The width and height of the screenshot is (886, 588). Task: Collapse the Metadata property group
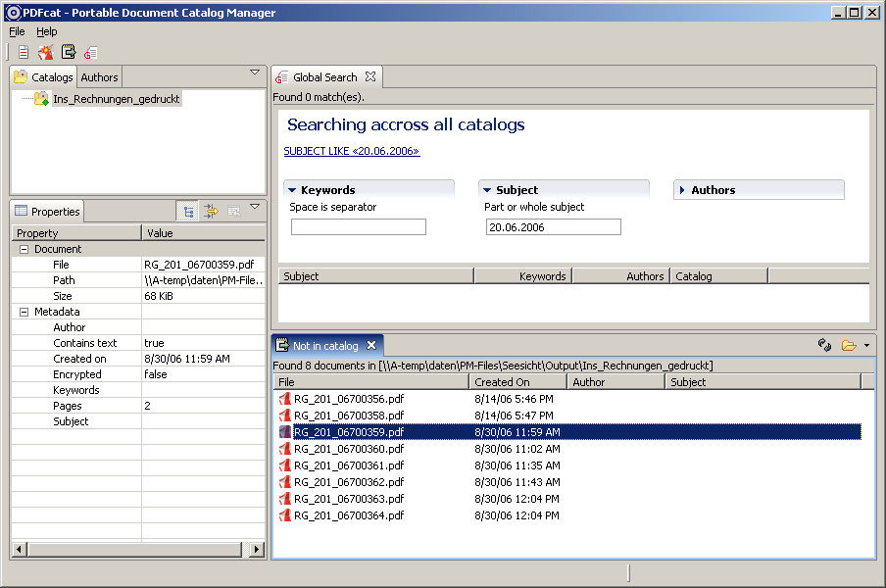24,312
